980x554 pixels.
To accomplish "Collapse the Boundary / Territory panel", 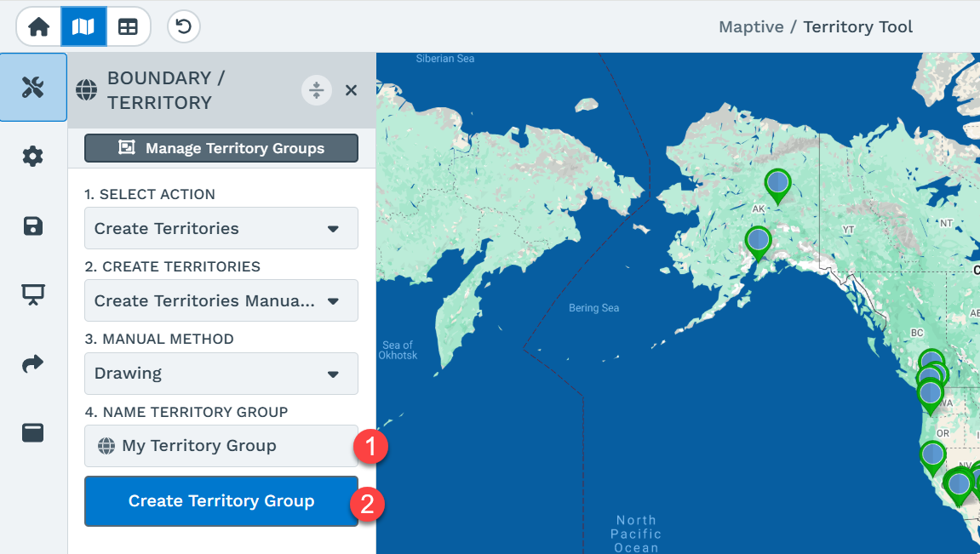I will pos(317,90).
